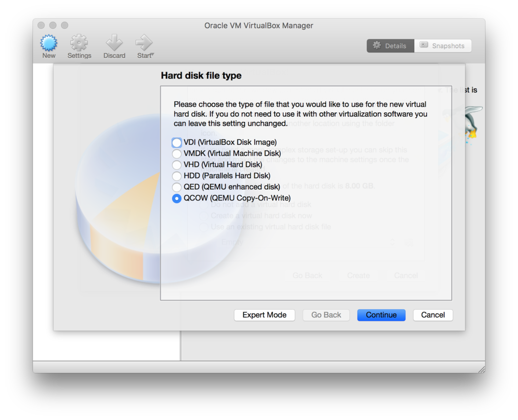Click the yellow minimize window button
The height and width of the screenshot is (420, 518).
click(x=53, y=25)
